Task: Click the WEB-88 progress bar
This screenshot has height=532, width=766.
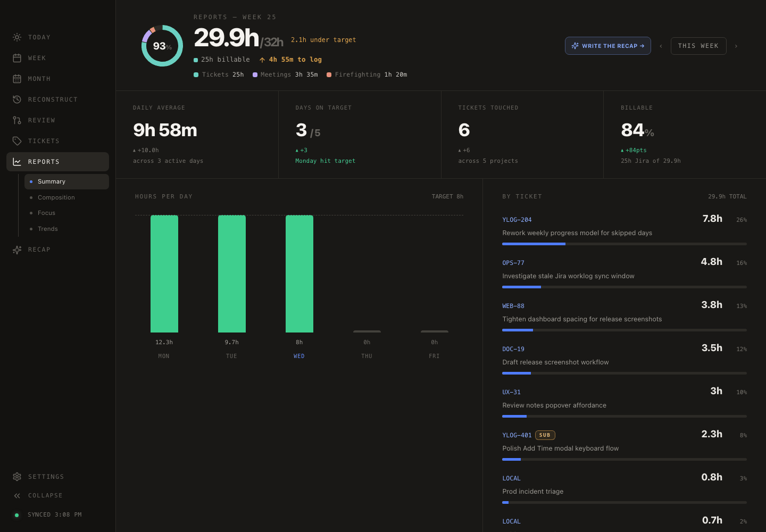Action: coord(625,330)
